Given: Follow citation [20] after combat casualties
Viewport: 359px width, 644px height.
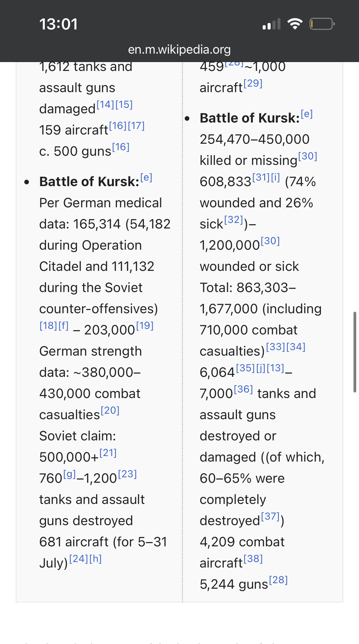Looking at the screenshot, I should [x=110, y=411].
